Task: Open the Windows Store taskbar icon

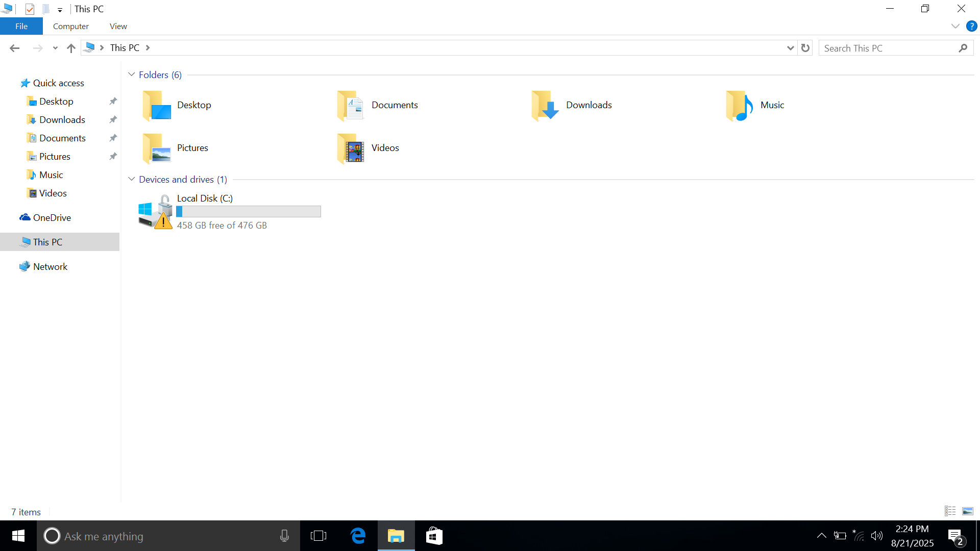Action: click(434, 536)
